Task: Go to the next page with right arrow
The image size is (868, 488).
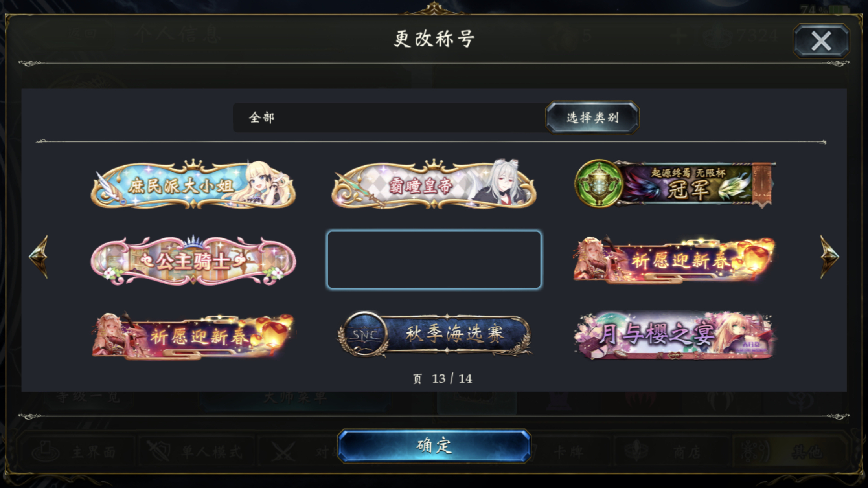Action: [829, 257]
